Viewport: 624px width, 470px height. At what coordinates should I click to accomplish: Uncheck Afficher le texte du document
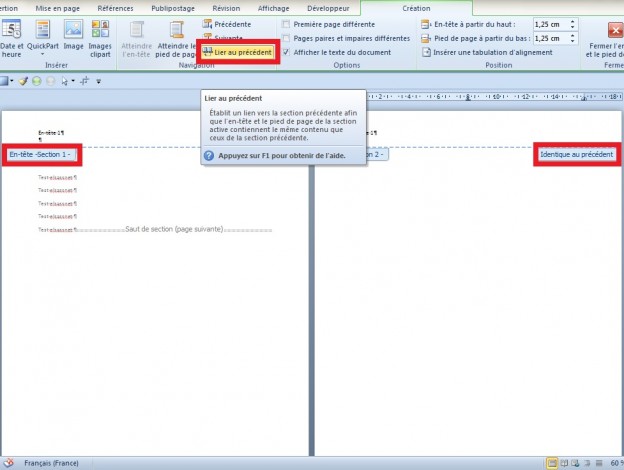(337, 52)
